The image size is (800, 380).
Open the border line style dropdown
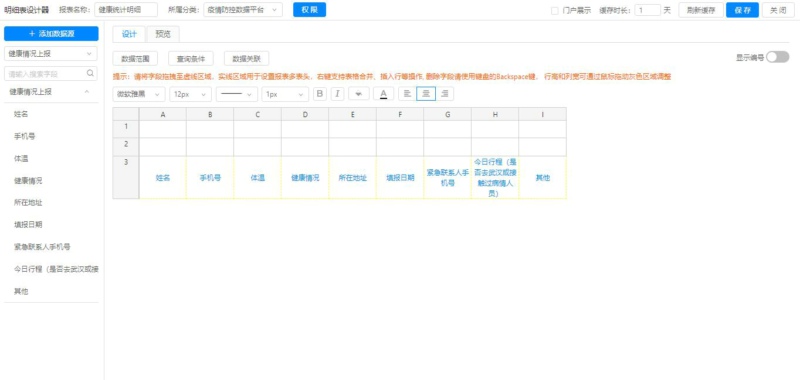pyautogui.click(x=237, y=94)
